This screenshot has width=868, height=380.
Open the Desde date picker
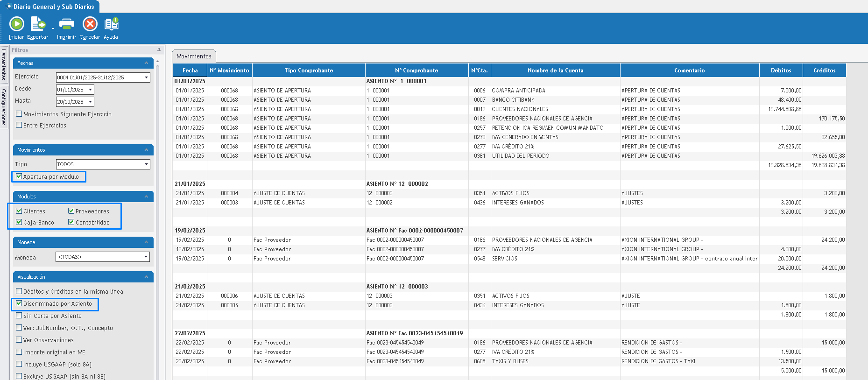pos(90,90)
